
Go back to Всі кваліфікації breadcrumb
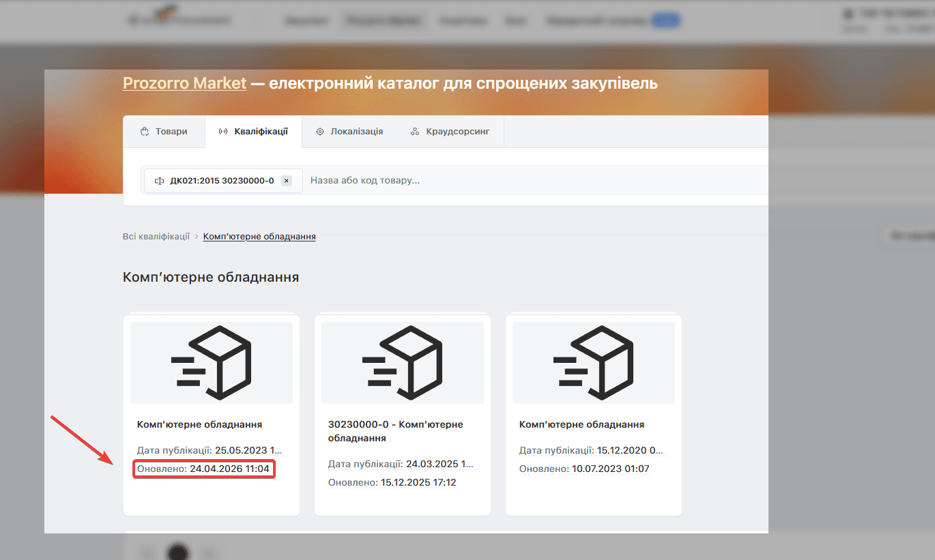(156, 236)
